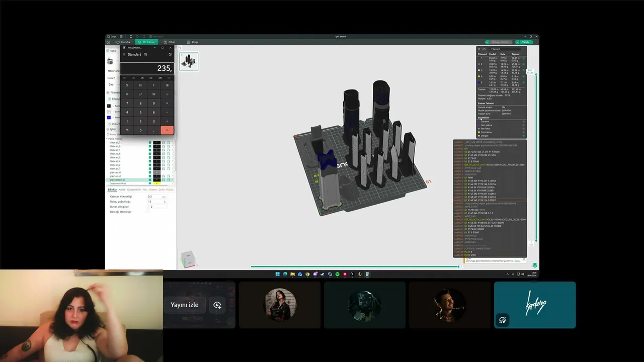Screen dimensions: 644x362
Task: Click the pop-out stream icon beside Yayını izle
Action: click(217, 305)
